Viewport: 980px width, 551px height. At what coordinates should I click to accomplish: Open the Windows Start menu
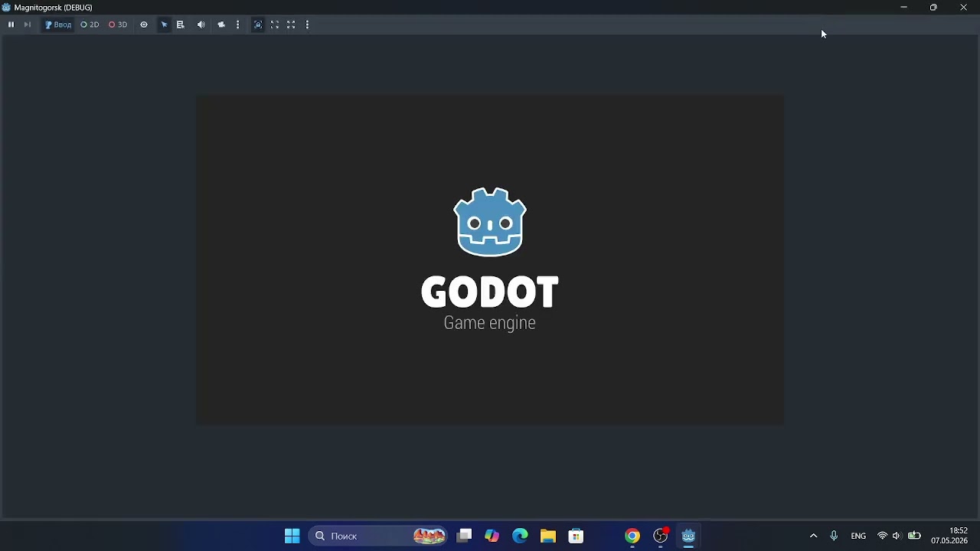tap(292, 536)
